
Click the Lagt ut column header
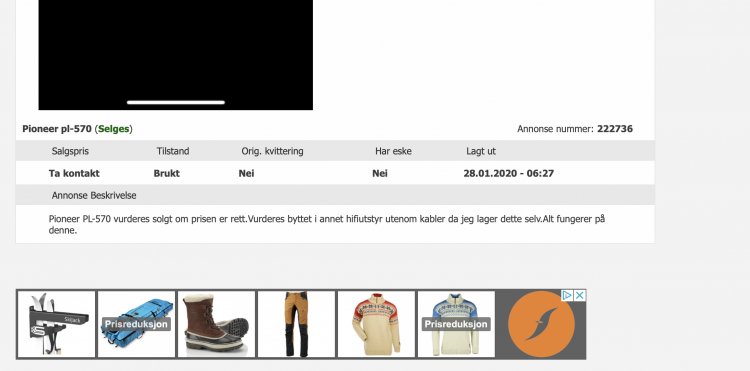pyautogui.click(x=481, y=151)
